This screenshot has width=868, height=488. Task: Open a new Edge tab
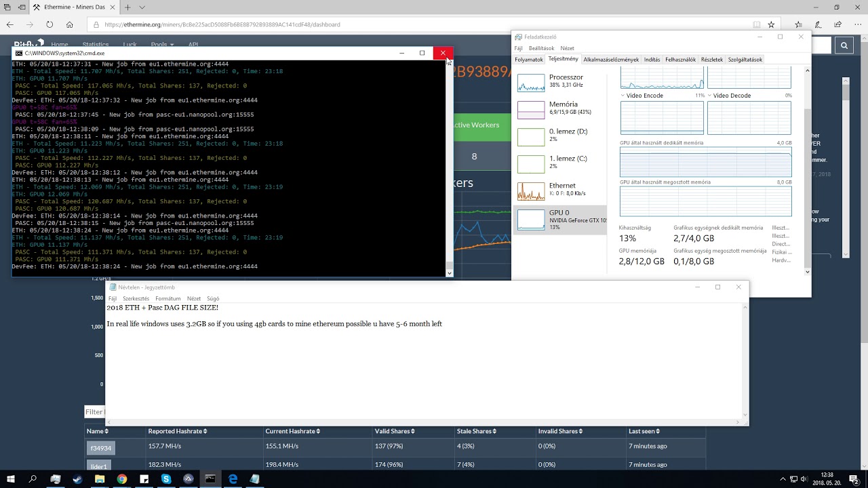[127, 7]
